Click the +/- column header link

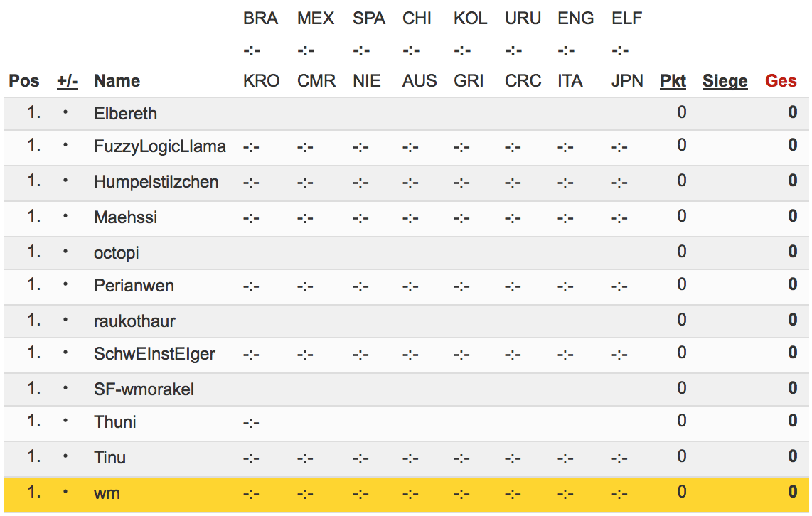pyautogui.click(x=67, y=81)
